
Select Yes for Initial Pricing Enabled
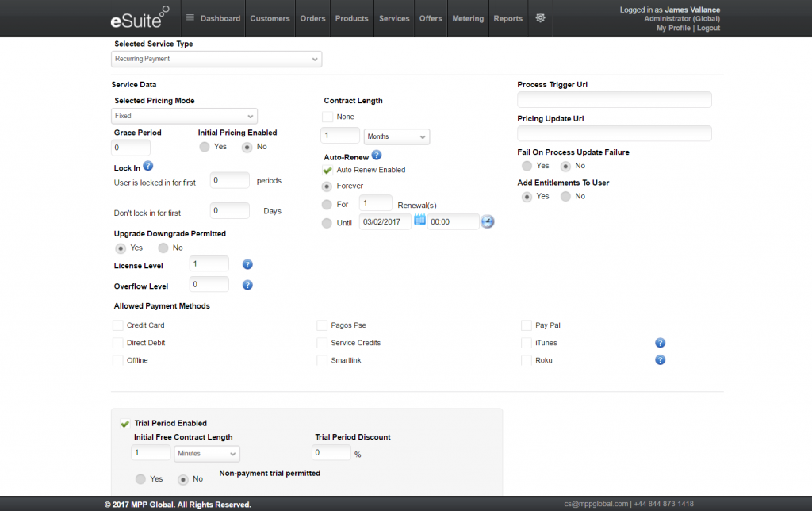point(205,147)
